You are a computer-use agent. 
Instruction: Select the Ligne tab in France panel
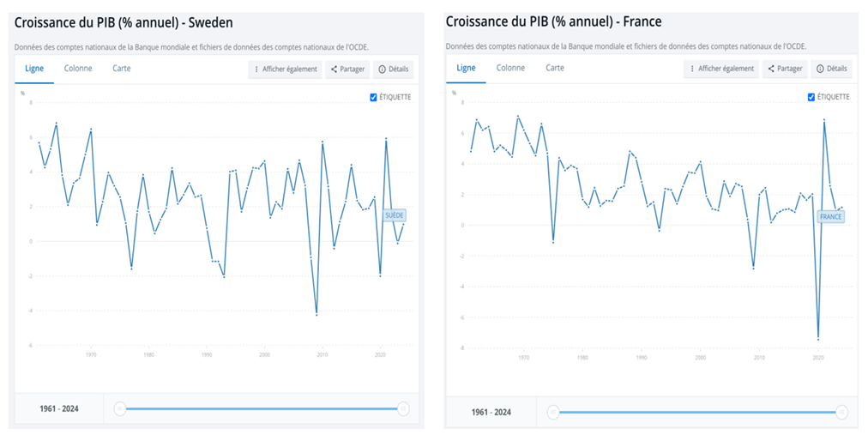466,68
